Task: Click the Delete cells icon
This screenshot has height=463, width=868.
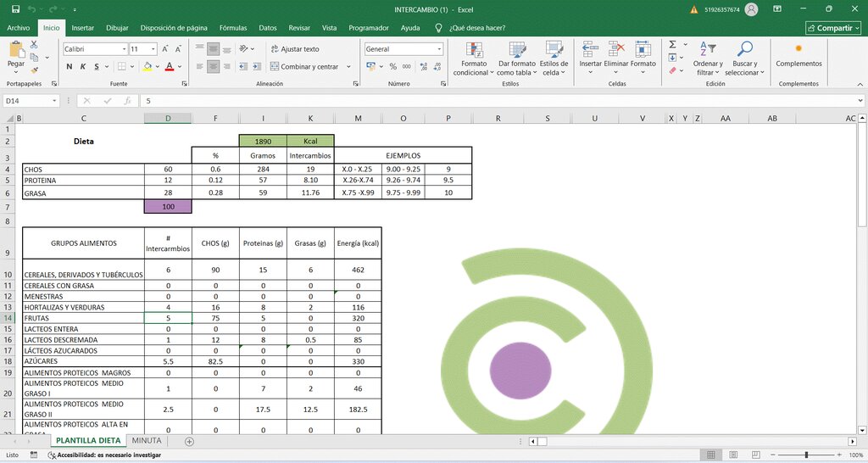Action: (616, 49)
